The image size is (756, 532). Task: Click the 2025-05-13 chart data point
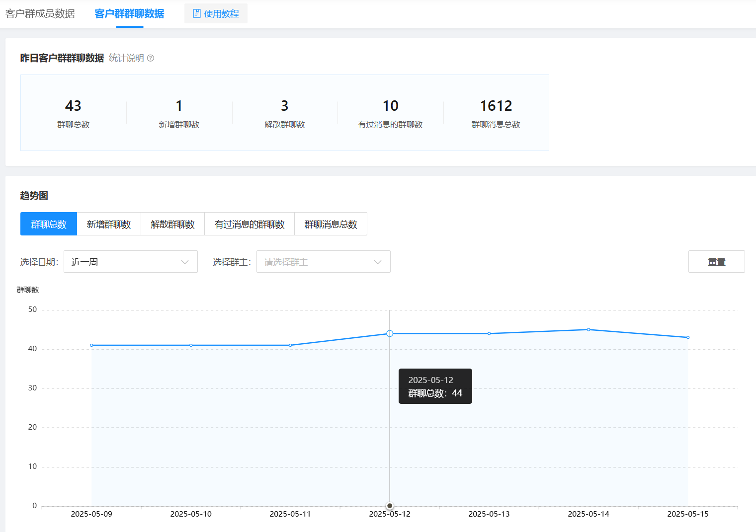pos(489,333)
